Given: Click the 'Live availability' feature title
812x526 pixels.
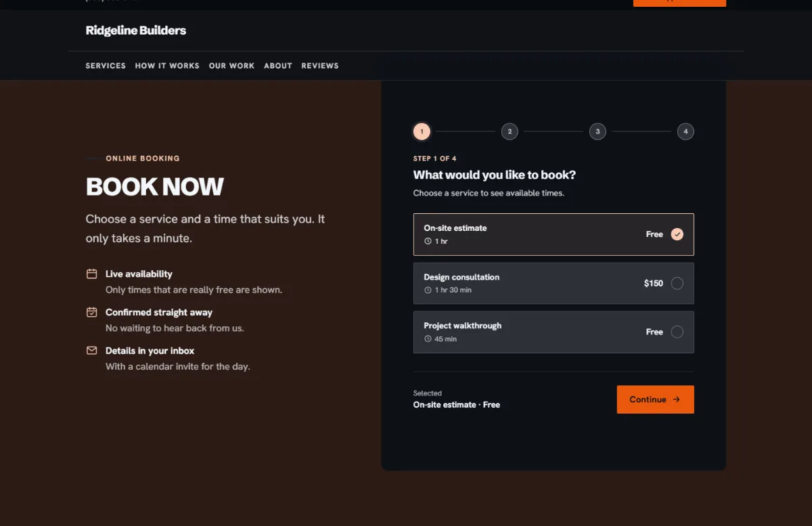Looking at the screenshot, I should pyautogui.click(x=139, y=274).
